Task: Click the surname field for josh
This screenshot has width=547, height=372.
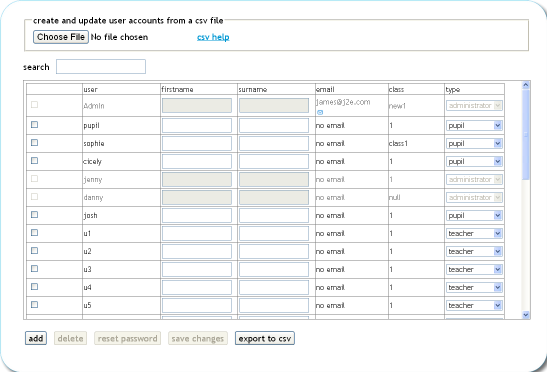Action: coord(274,215)
